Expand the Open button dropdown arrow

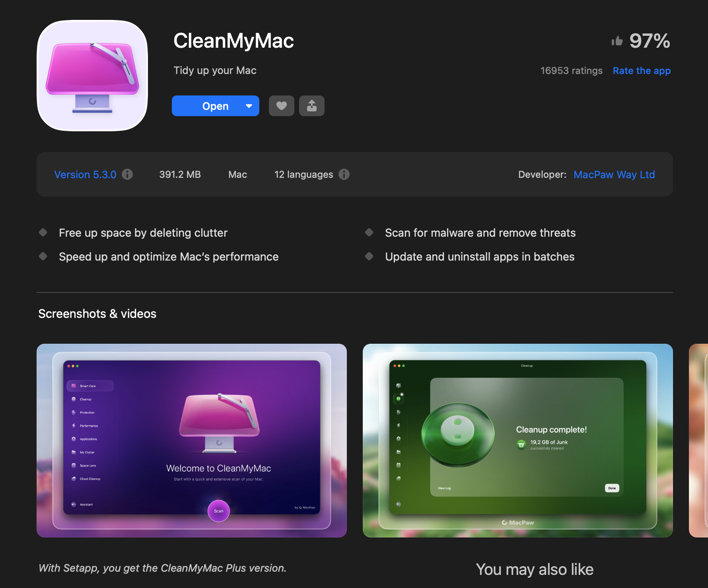point(249,106)
